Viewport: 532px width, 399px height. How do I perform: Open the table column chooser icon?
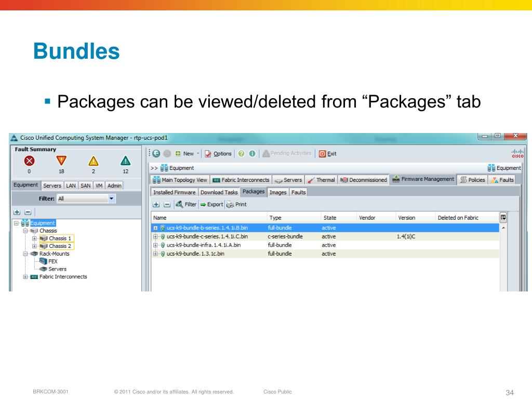(503, 218)
